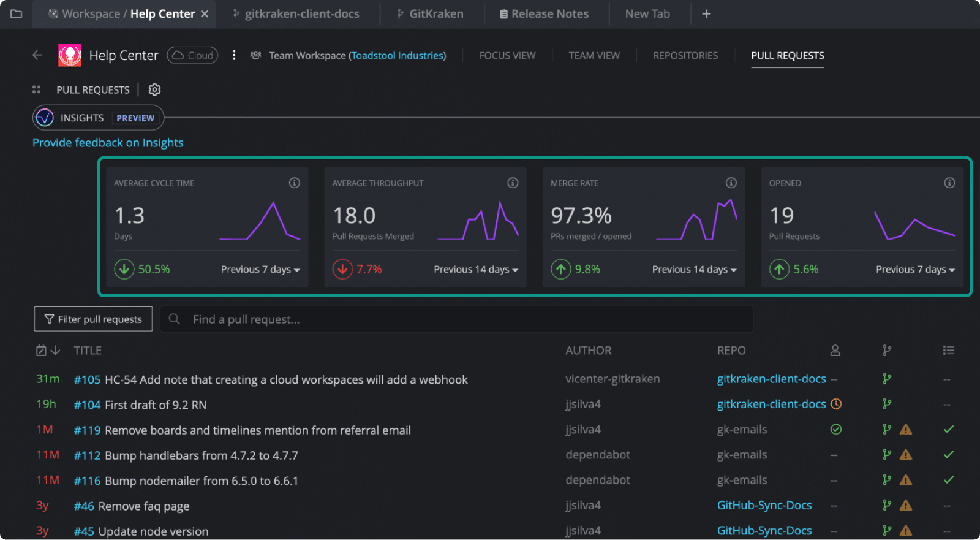The width and height of the screenshot is (980, 540).
Task: Click approved check circle on #119
Action: [835, 429]
